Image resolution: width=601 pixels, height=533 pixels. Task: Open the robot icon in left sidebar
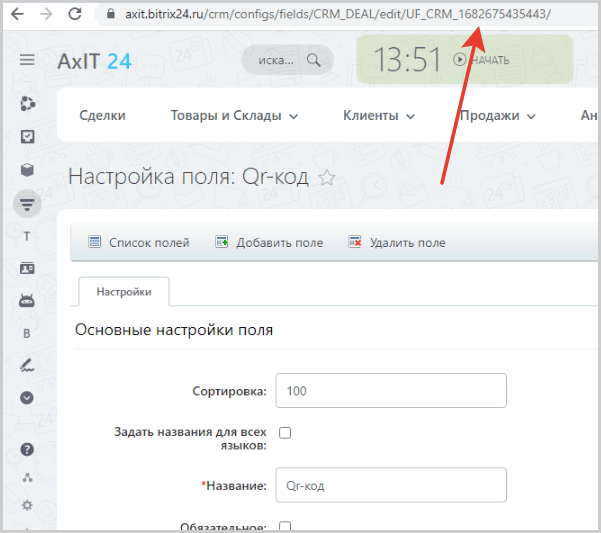(x=27, y=301)
